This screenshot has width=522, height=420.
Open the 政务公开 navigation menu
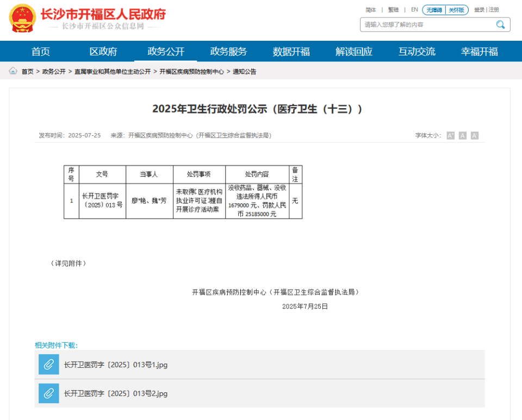[166, 51]
